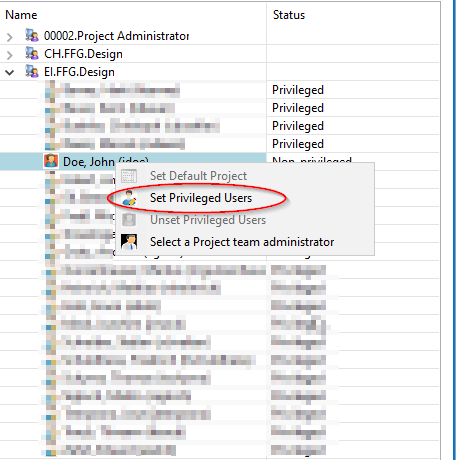Collapse the EI.FFG.Design tree node
The image size is (456, 460).
coord(10,72)
